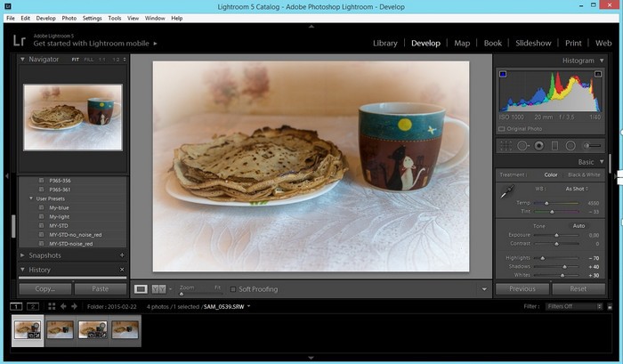Open the WB As Shot dropdown
Screen dimensions: 623x364
(x=577, y=189)
